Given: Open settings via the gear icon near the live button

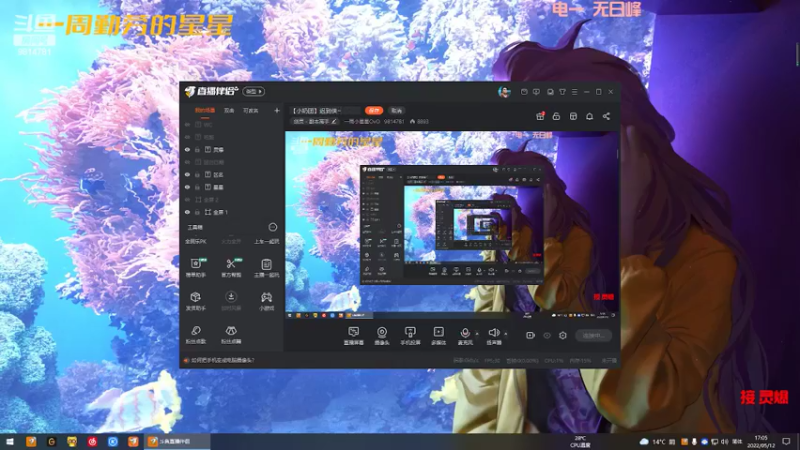Looking at the screenshot, I should [563, 335].
